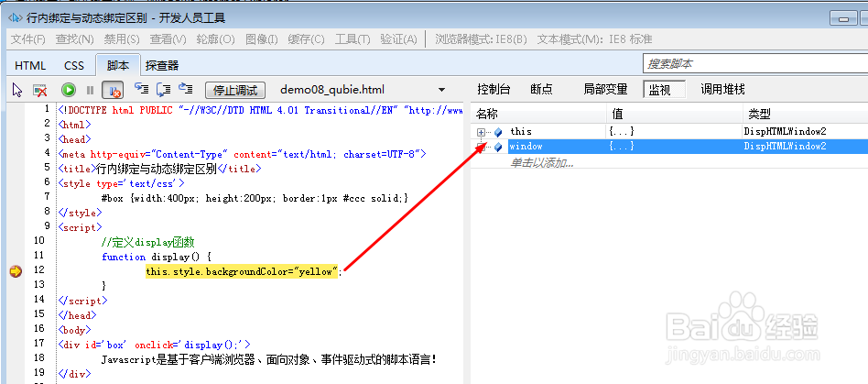Click the DispHTMLWindow2 type cell for 'this'

pos(785,132)
